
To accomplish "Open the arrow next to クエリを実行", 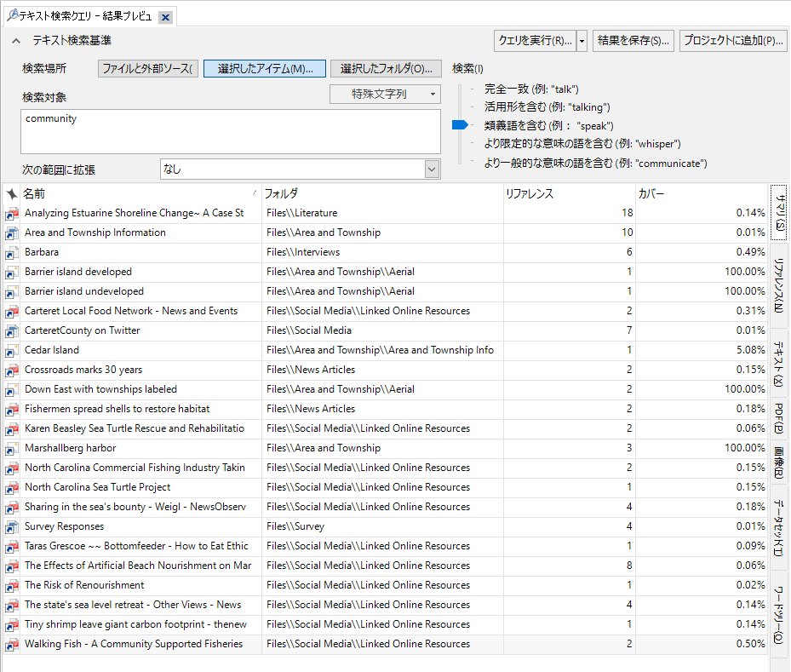I will tap(582, 41).
